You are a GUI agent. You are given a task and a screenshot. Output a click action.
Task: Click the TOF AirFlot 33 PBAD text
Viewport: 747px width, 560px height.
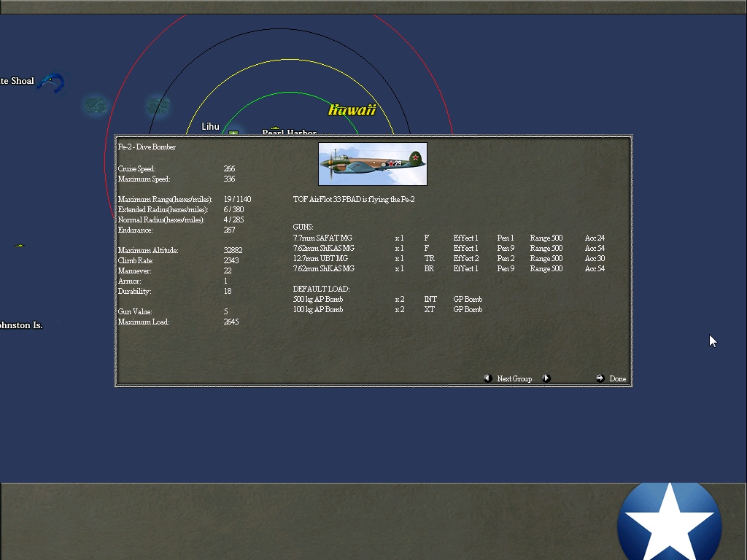click(354, 199)
